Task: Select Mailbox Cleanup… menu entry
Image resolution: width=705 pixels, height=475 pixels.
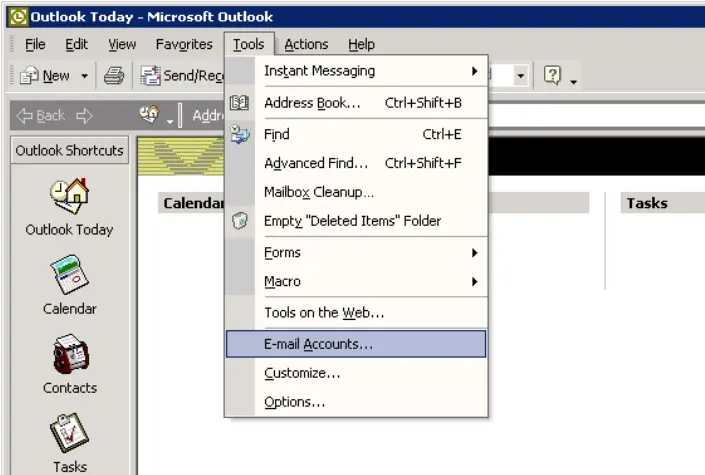Action: tap(356, 192)
